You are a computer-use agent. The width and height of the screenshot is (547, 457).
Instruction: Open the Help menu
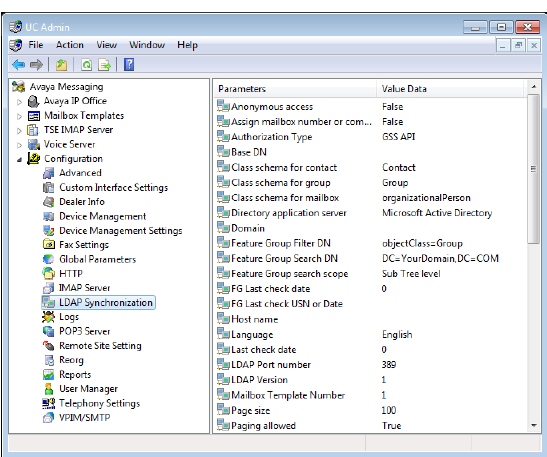187,45
